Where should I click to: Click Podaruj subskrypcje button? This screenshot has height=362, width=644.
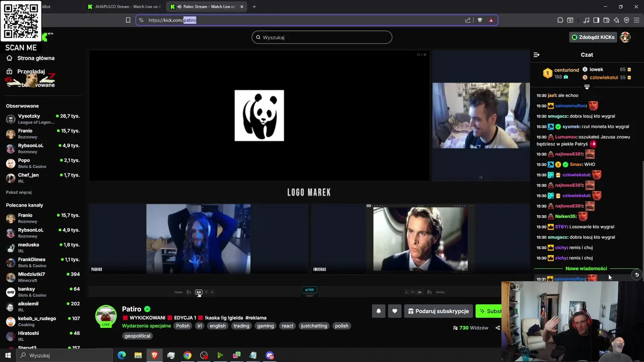click(x=438, y=311)
